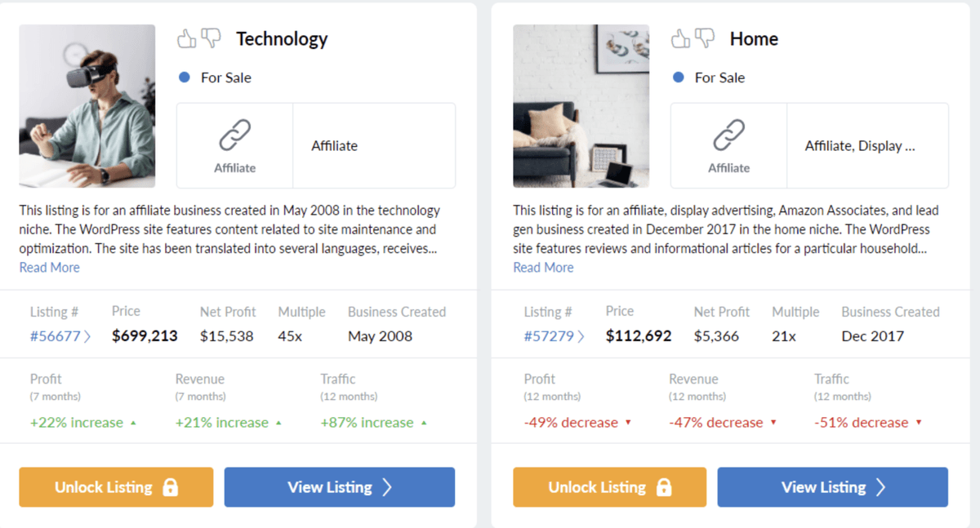
Task: Click blue For Sale status dot on Technology
Action: 185,78
